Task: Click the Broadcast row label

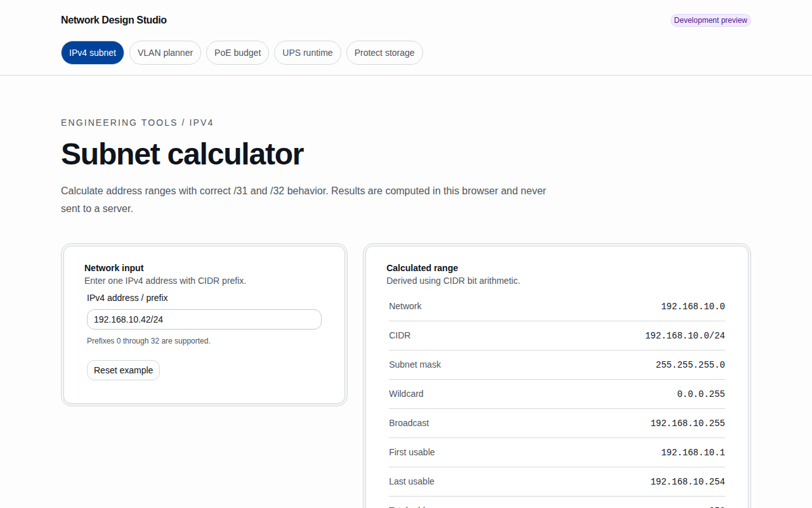Action: [x=409, y=423]
